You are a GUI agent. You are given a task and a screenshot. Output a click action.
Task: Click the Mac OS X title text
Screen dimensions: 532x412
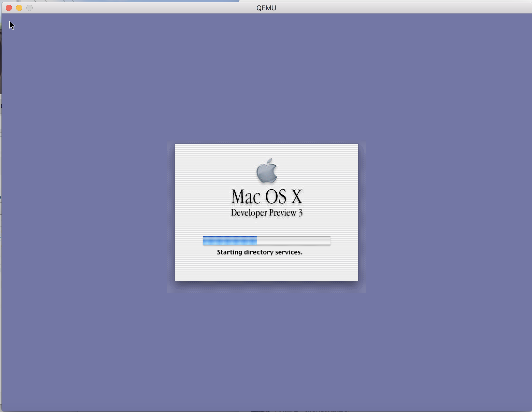267,197
